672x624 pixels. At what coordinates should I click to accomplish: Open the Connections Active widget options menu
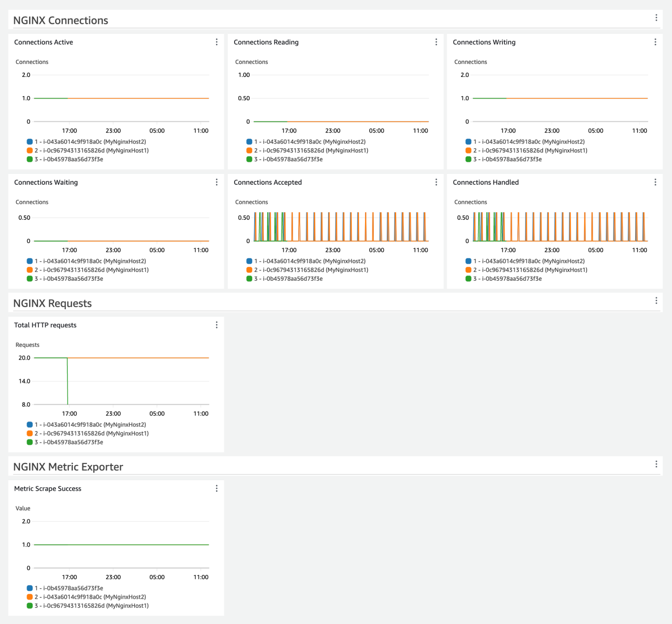click(x=217, y=42)
